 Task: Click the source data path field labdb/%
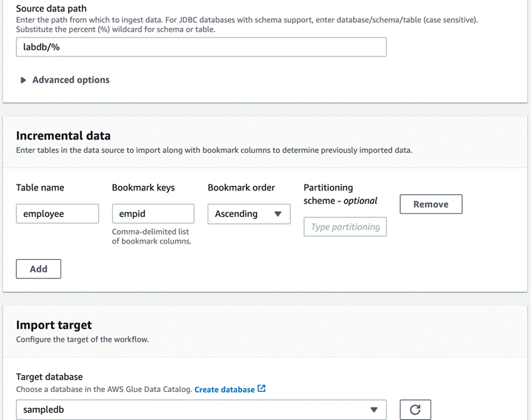tap(201, 47)
